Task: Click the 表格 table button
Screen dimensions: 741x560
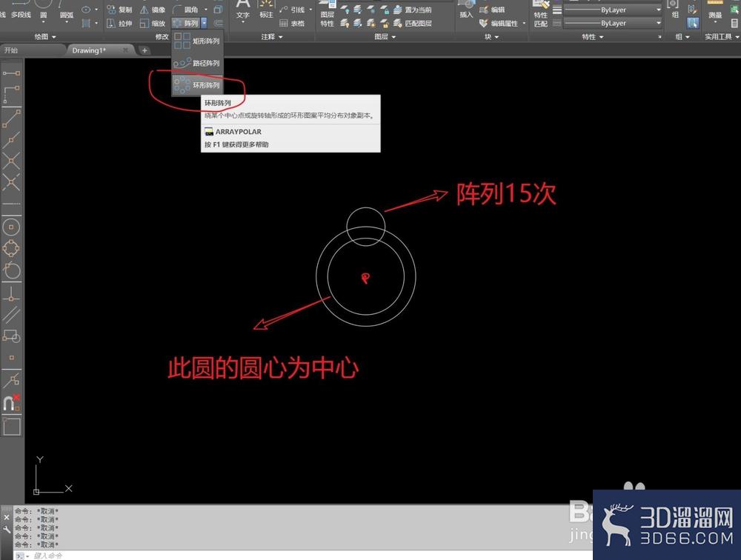Action: tap(292, 23)
